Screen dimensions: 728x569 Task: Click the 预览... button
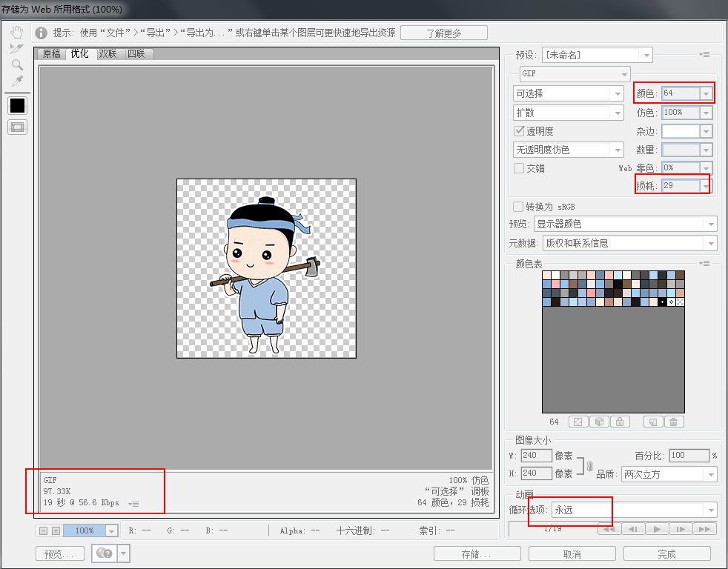coord(60,553)
